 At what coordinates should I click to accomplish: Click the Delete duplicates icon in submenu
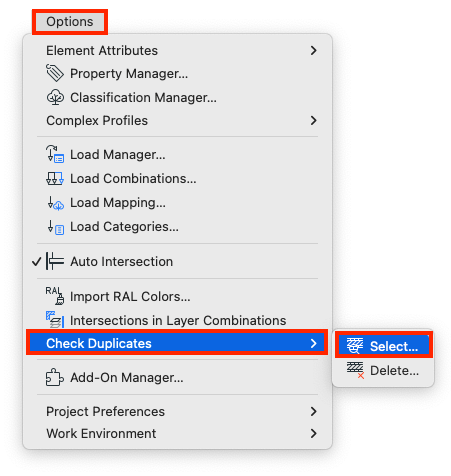point(355,370)
